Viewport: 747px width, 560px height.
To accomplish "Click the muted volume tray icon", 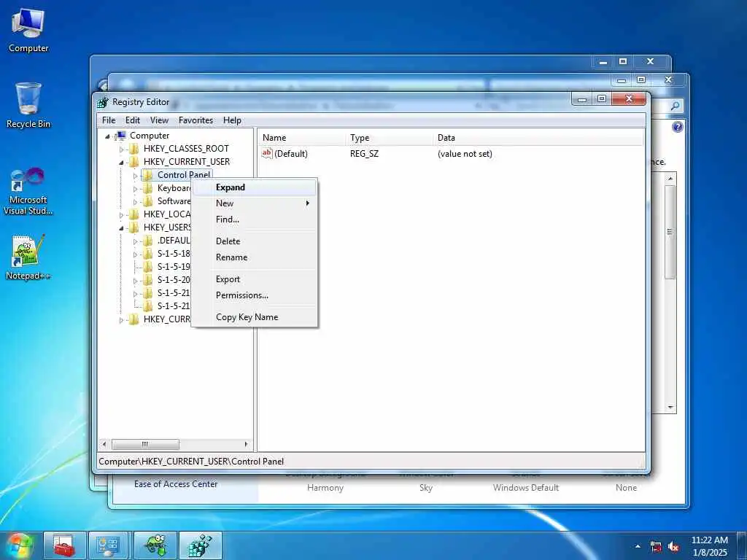I will 673,547.
